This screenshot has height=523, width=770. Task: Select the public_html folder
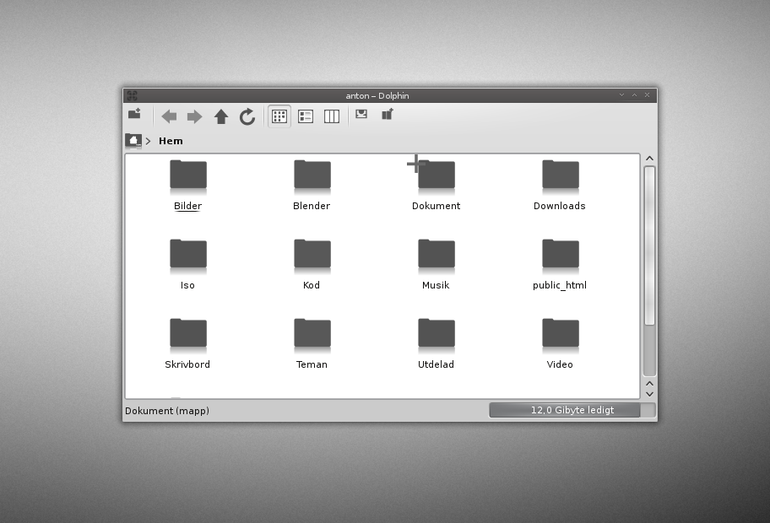[x=560, y=265]
